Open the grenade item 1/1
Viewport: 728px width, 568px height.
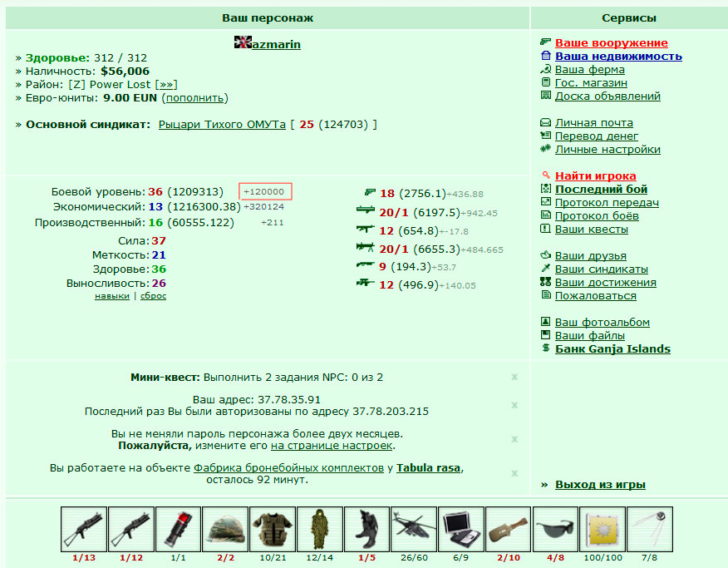(179, 530)
